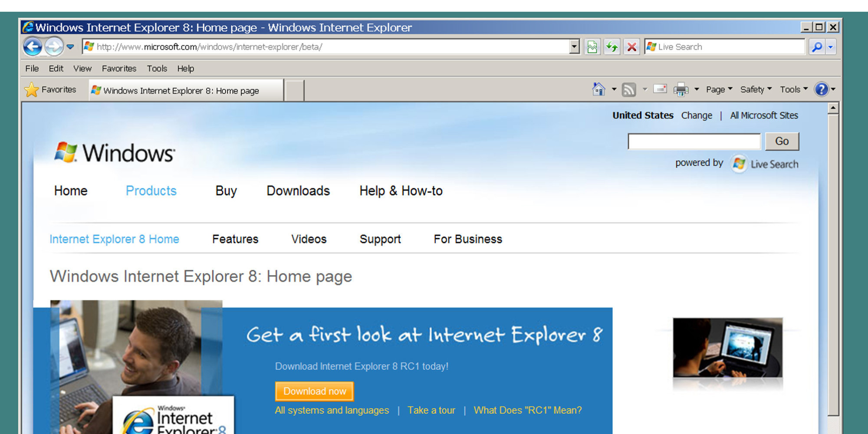This screenshot has width=868, height=434.
Task: Open the Help & How-to nav link
Action: [401, 191]
